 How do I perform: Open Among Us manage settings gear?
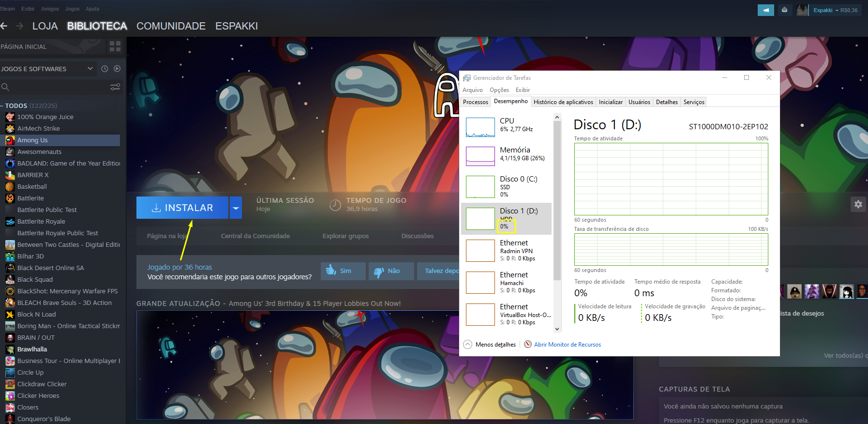point(858,204)
